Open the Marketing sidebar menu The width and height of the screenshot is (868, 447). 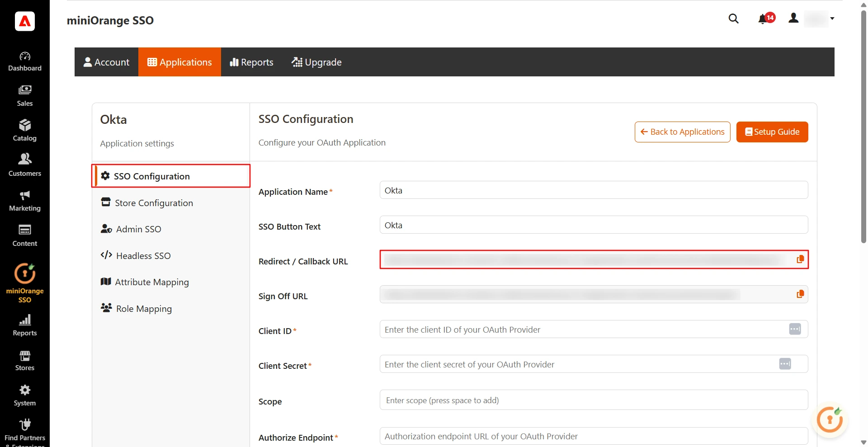click(25, 201)
